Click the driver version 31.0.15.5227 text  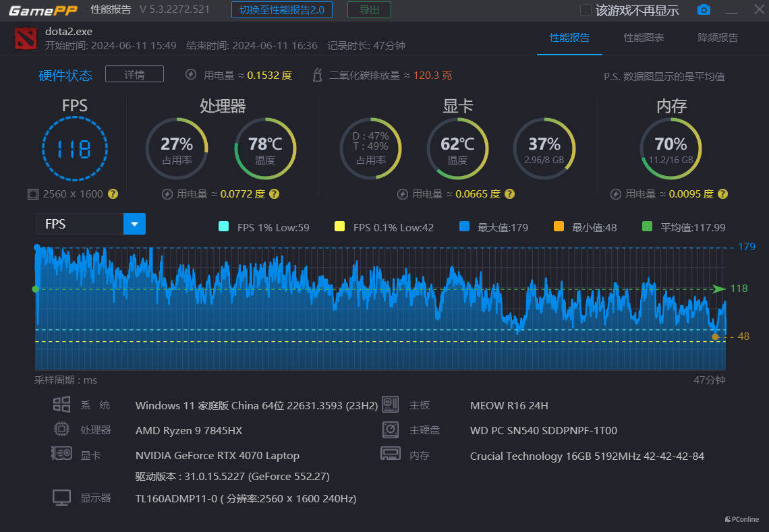(x=233, y=477)
